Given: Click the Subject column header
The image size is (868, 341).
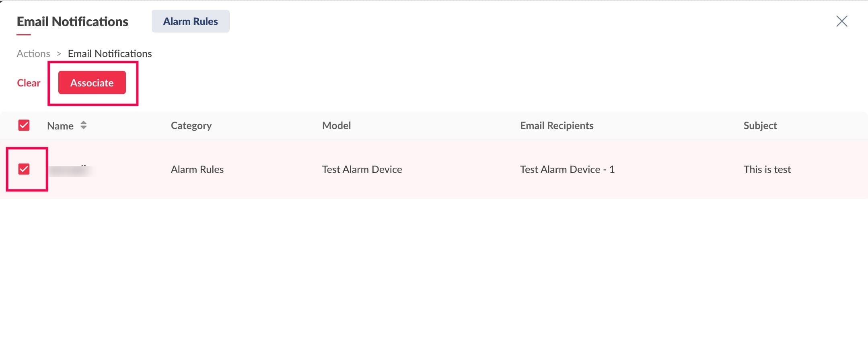Looking at the screenshot, I should pos(760,125).
